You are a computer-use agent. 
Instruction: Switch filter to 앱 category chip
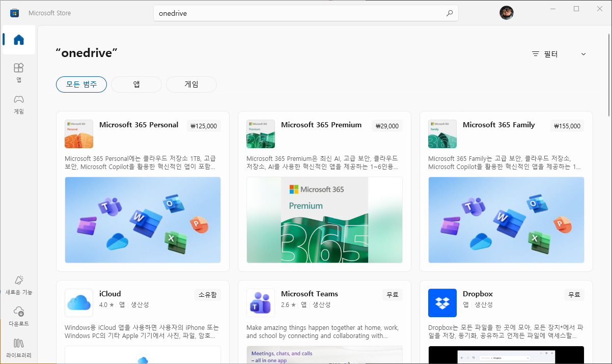136,85
